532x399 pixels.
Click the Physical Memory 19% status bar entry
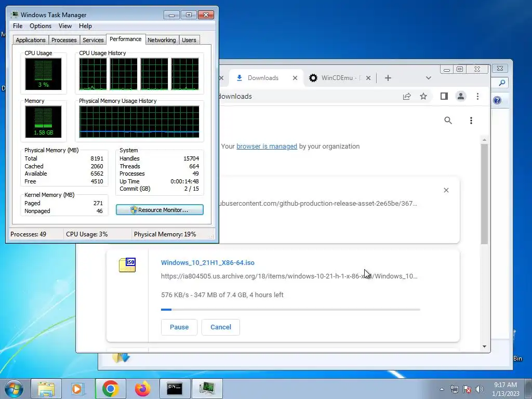point(165,234)
